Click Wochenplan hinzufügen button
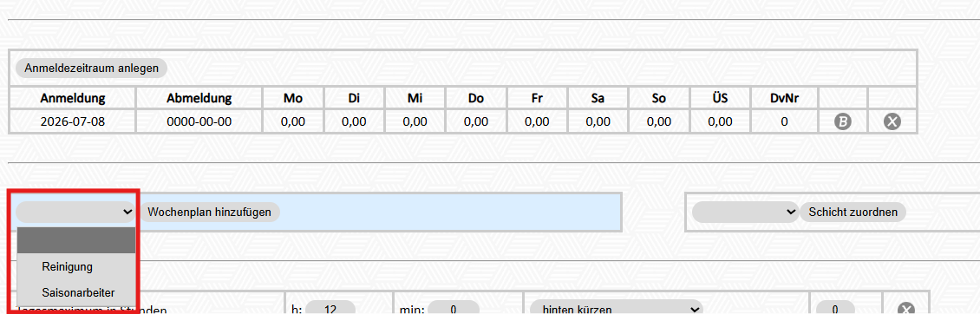Screen dimensions: 980x314 tap(209, 212)
